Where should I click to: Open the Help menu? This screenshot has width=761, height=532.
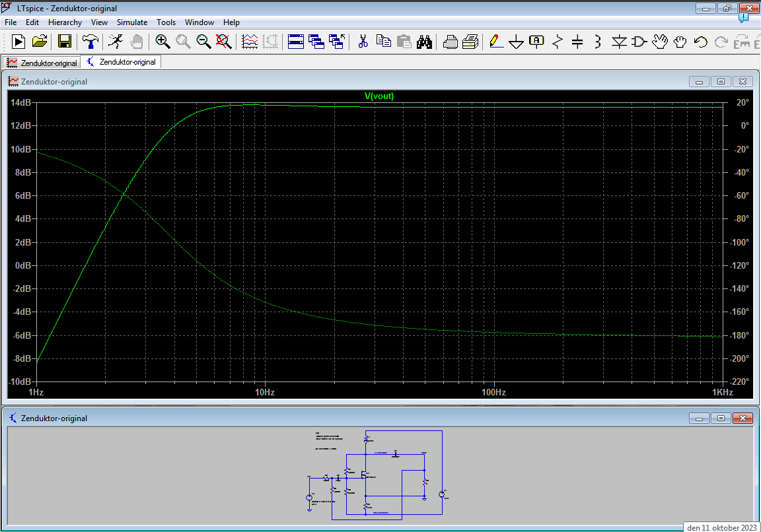click(231, 22)
